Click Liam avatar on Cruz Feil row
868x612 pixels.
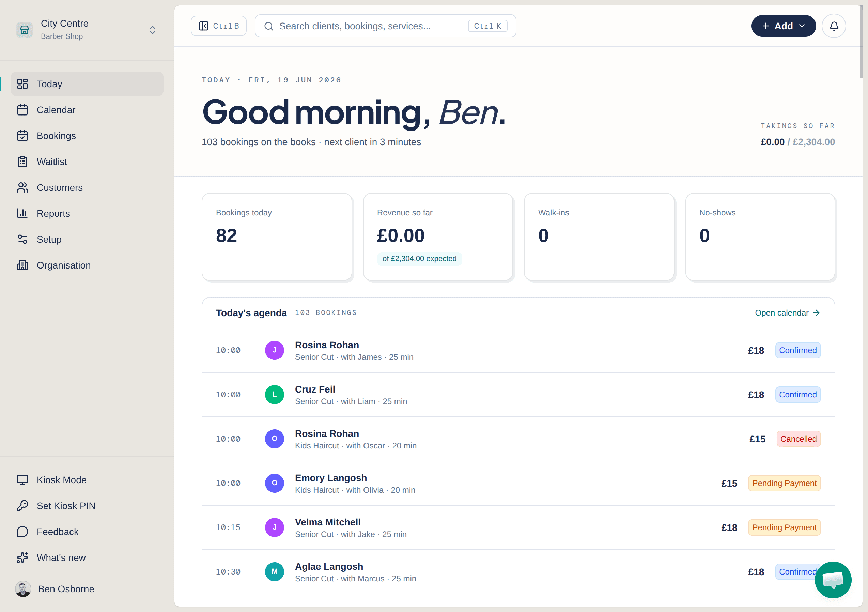pyautogui.click(x=275, y=395)
